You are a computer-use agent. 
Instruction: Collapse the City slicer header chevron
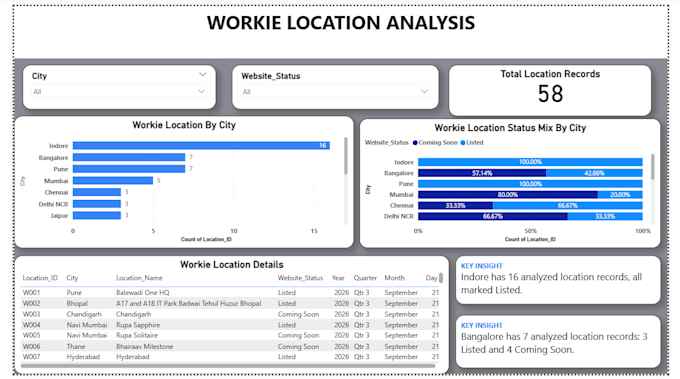point(203,75)
